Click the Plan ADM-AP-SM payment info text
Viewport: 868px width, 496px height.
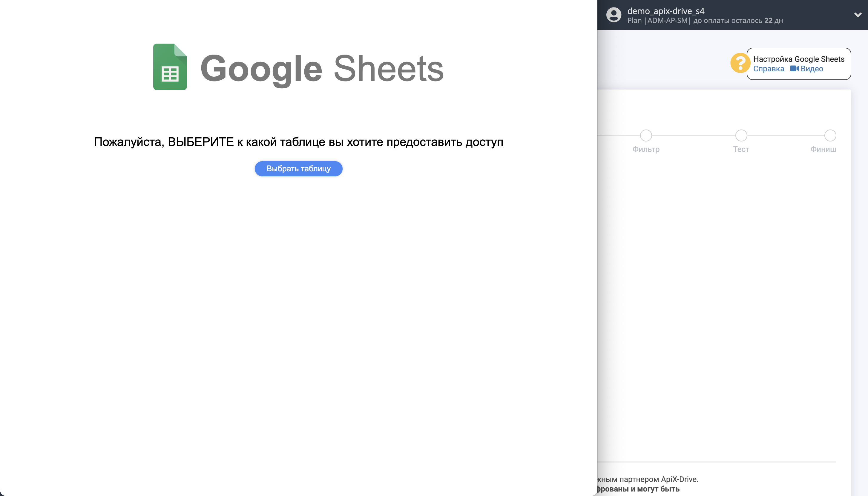pyautogui.click(x=705, y=21)
